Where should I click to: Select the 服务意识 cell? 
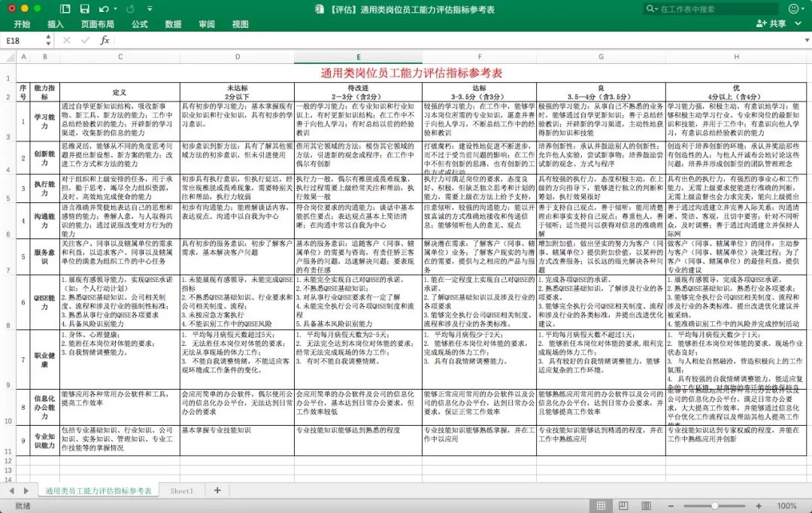(x=44, y=256)
